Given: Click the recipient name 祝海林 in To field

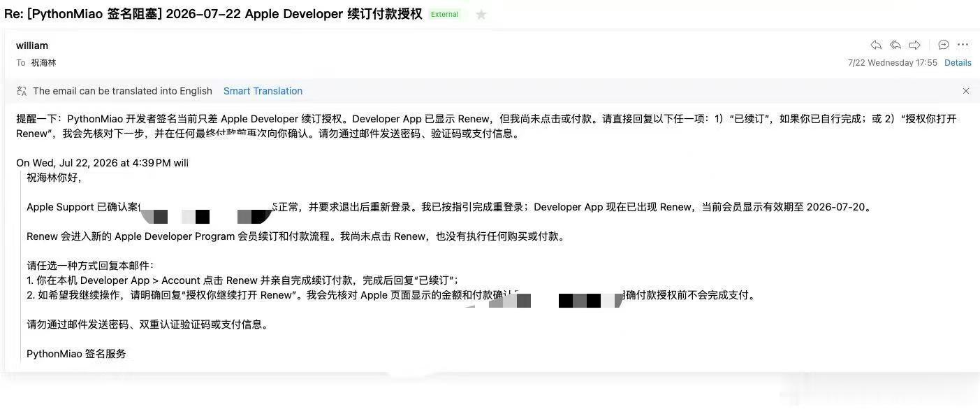Looking at the screenshot, I should 43,62.
